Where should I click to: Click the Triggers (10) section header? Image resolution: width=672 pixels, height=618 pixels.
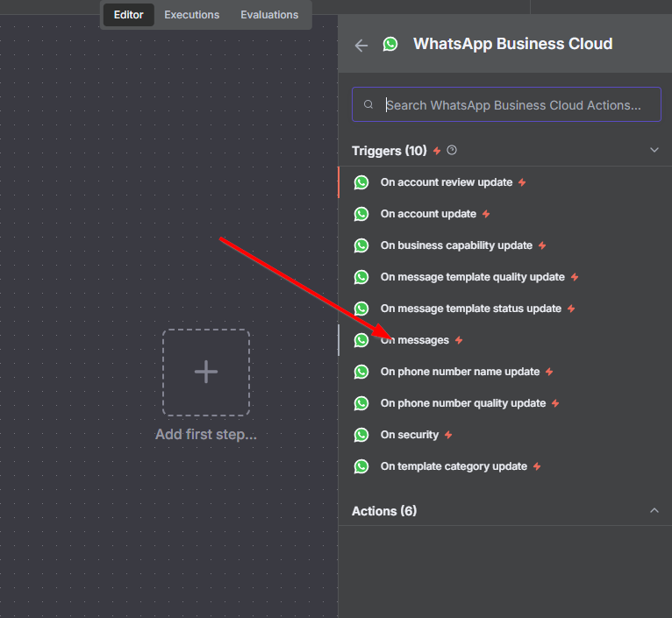pos(504,151)
